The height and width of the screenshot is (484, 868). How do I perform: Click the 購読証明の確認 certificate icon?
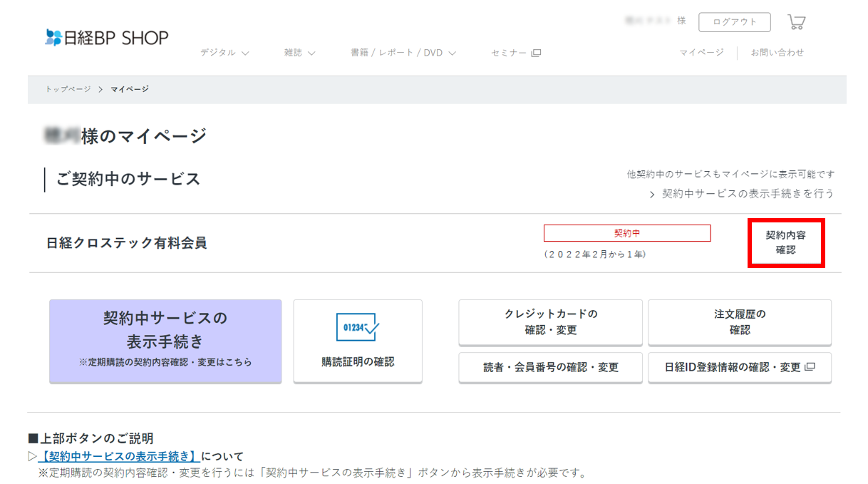358,327
